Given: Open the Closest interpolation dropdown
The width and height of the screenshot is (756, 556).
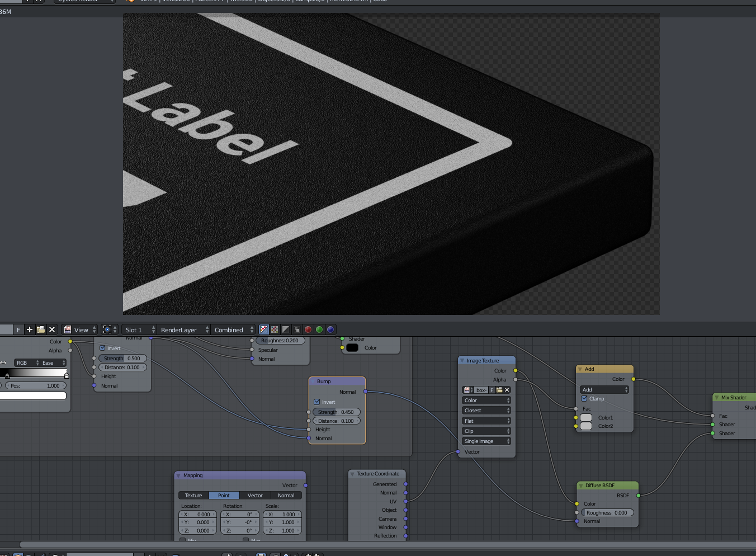Looking at the screenshot, I should click(x=486, y=411).
